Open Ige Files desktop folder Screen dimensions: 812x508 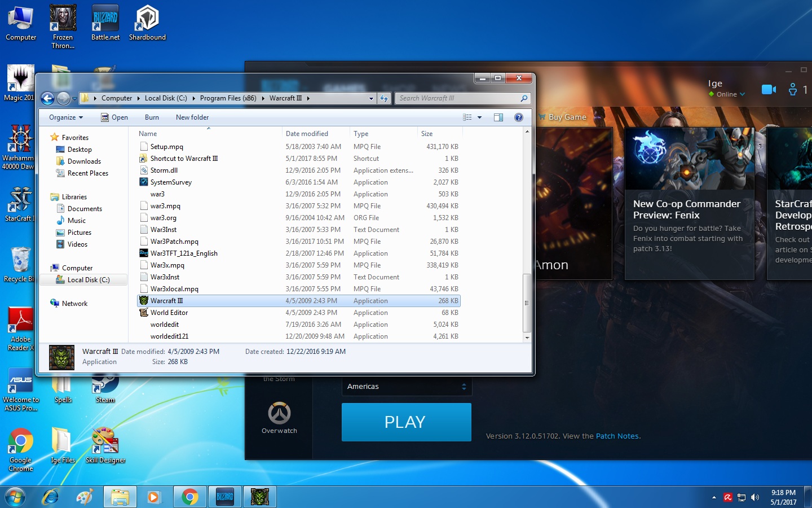tap(63, 446)
